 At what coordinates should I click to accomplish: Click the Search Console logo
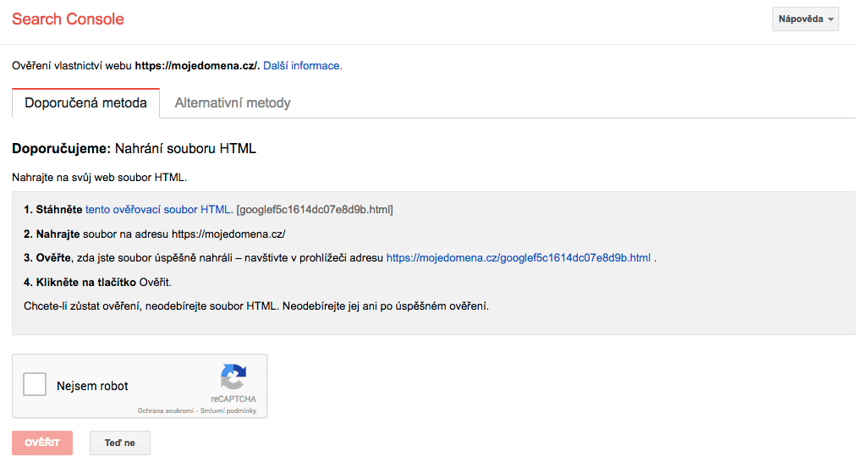68,19
